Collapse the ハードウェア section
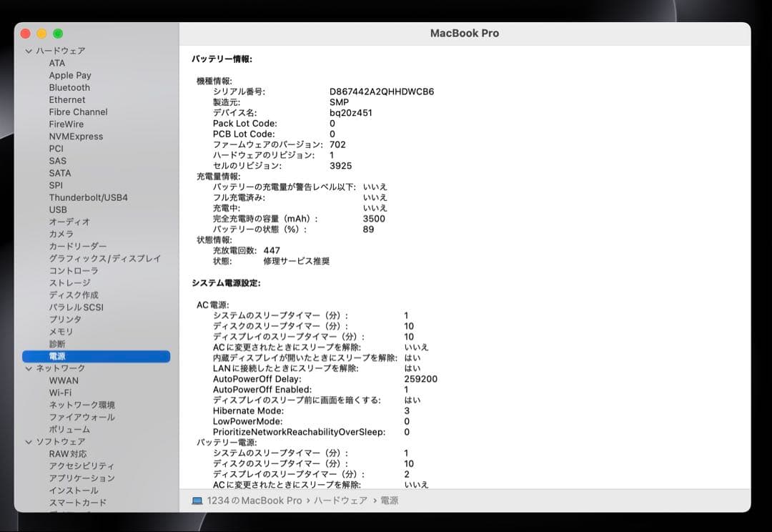Viewport: 772px width, 532px height. pyautogui.click(x=29, y=50)
